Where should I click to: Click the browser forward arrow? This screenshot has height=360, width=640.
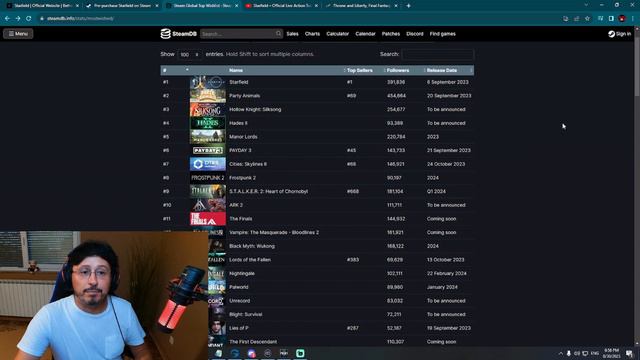(18, 18)
